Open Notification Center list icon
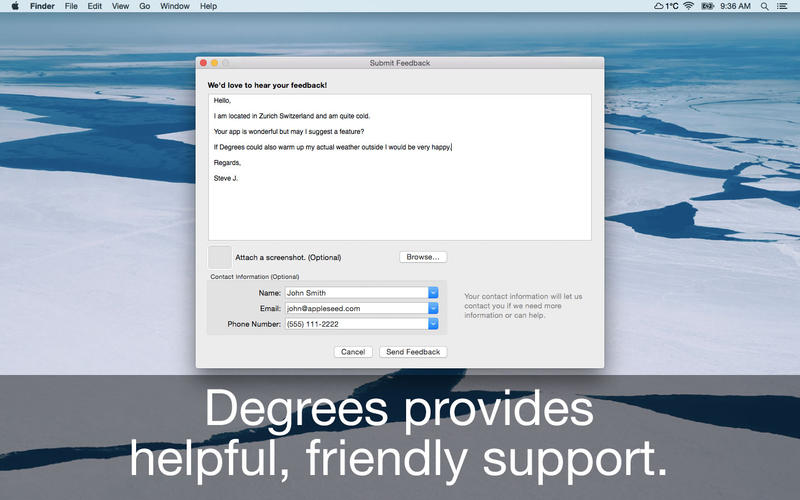Screen dimensions: 800x500 (x=785, y=6)
